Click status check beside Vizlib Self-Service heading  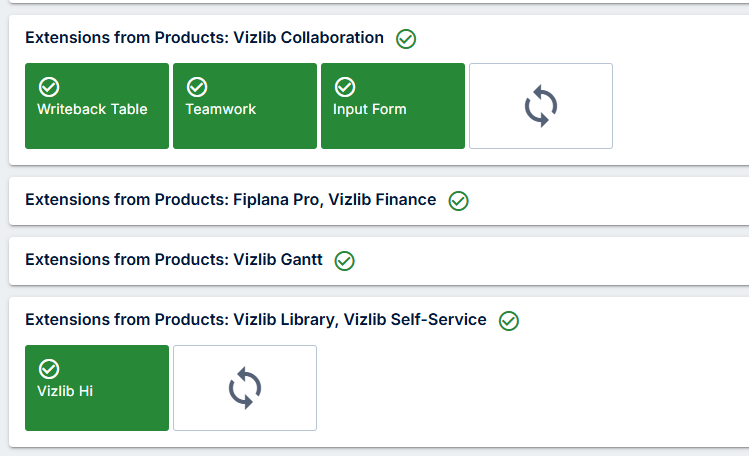click(509, 320)
